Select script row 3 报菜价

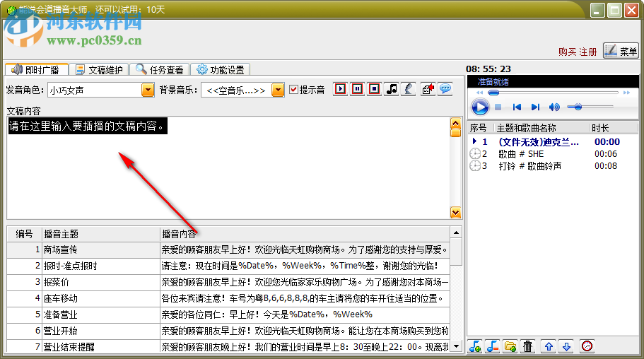tap(228, 282)
